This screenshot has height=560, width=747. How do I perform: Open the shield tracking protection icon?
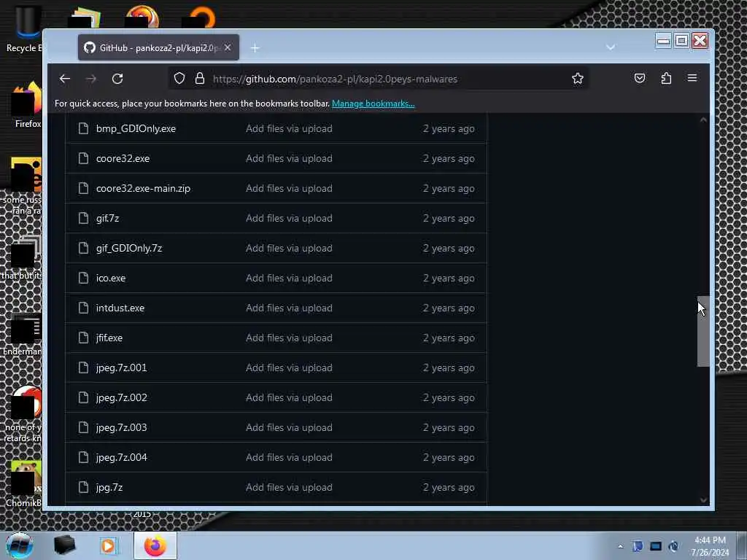tap(179, 78)
